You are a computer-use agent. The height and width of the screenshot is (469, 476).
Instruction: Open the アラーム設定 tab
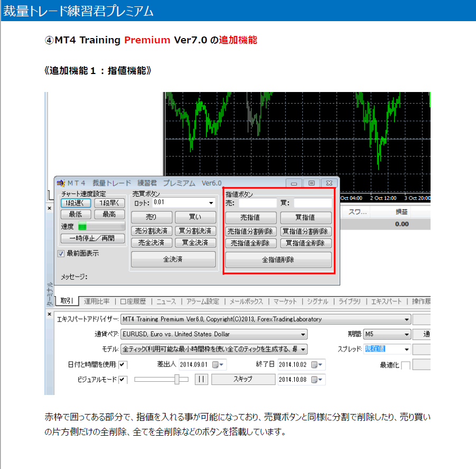coord(202,301)
